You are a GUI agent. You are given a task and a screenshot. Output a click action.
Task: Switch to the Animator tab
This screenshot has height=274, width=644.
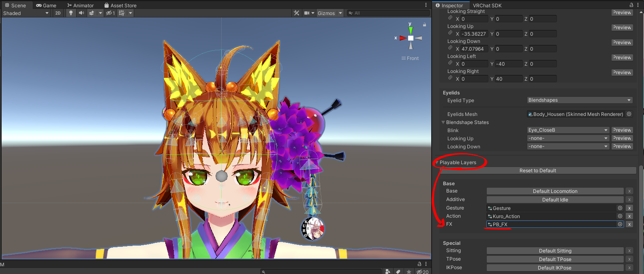(80, 5)
